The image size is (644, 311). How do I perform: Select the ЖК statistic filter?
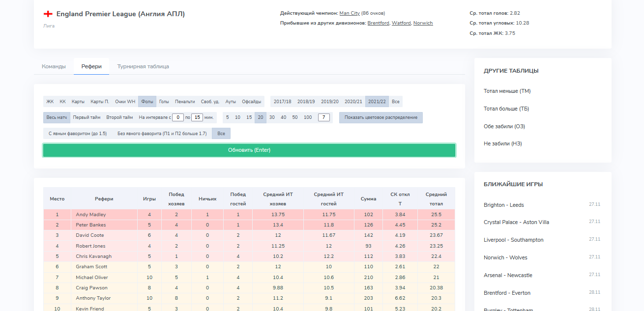50,102
